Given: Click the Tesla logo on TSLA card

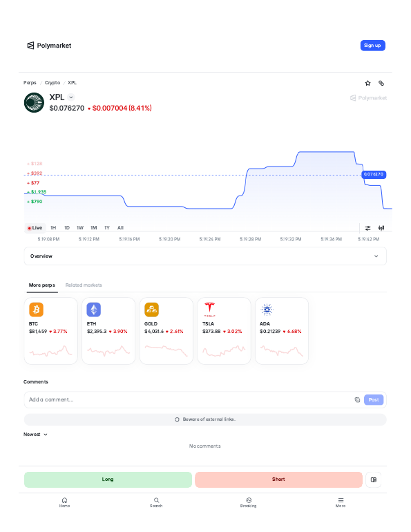Looking at the screenshot, I should [209, 310].
